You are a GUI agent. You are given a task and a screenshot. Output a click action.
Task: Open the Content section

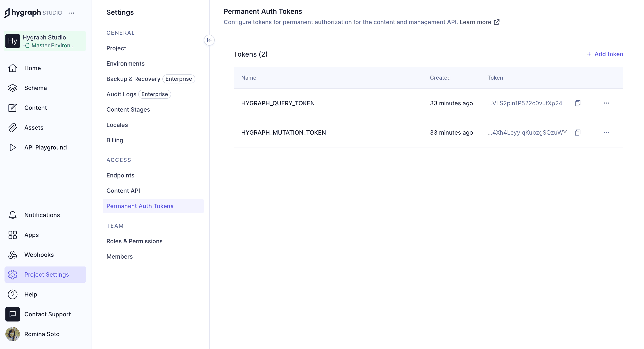coord(35,108)
